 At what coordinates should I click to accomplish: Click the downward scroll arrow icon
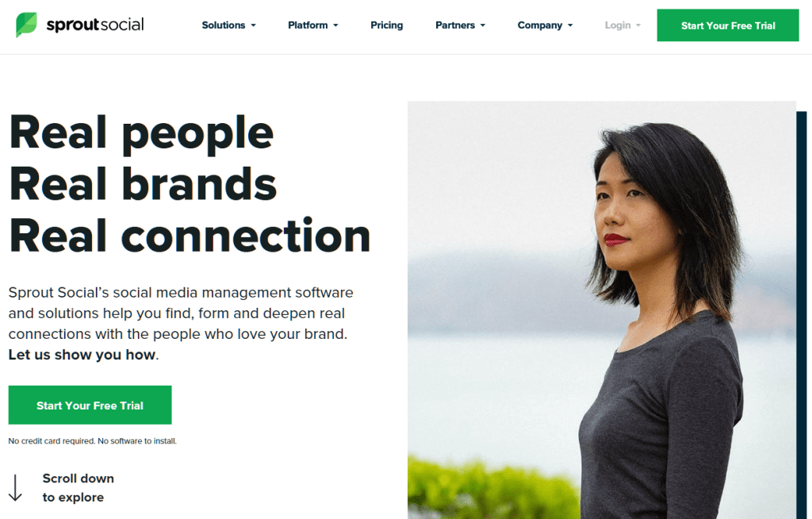(16, 487)
